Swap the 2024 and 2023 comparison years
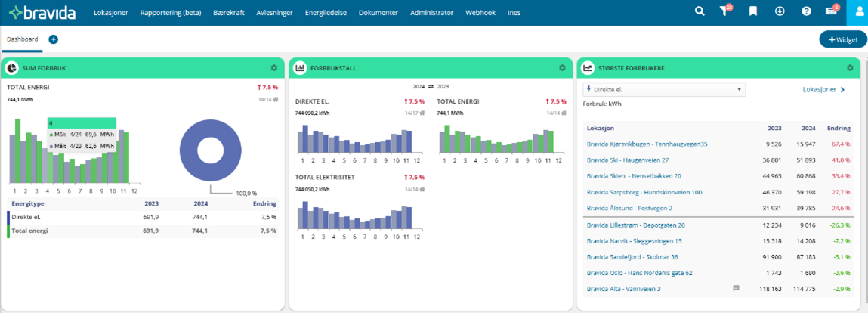868x313 pixels. (x=431, y=86)
